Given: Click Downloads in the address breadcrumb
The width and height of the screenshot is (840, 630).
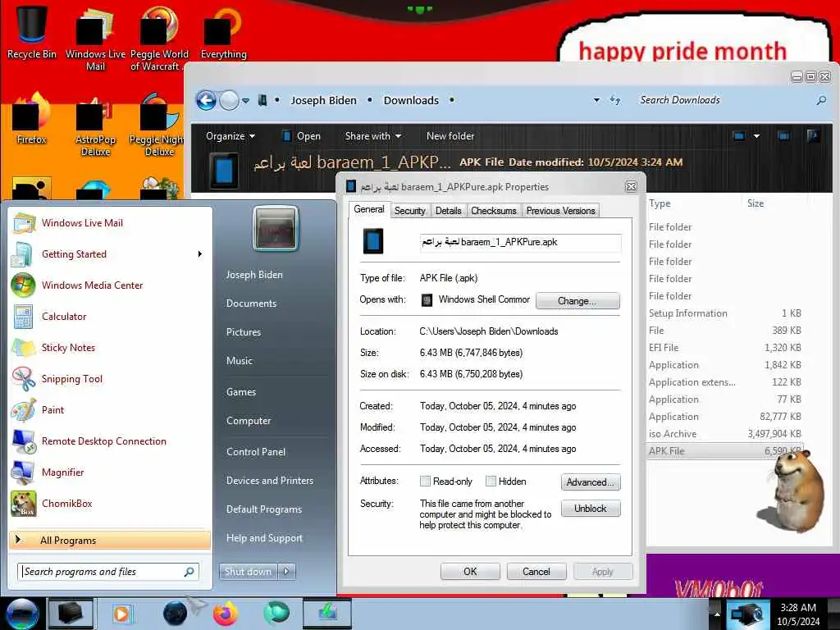Looking at the screenshot, I should [411, 100].
